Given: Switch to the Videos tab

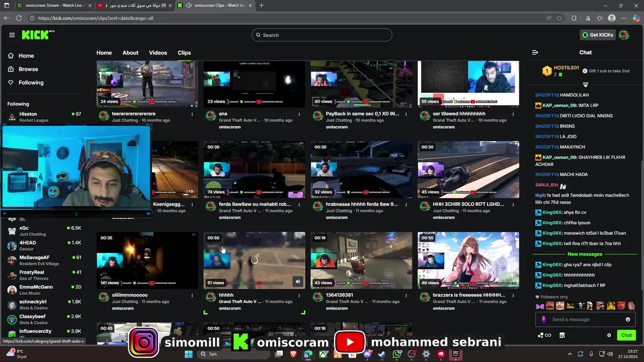Looking at the screenshot, I should (158, 53).
